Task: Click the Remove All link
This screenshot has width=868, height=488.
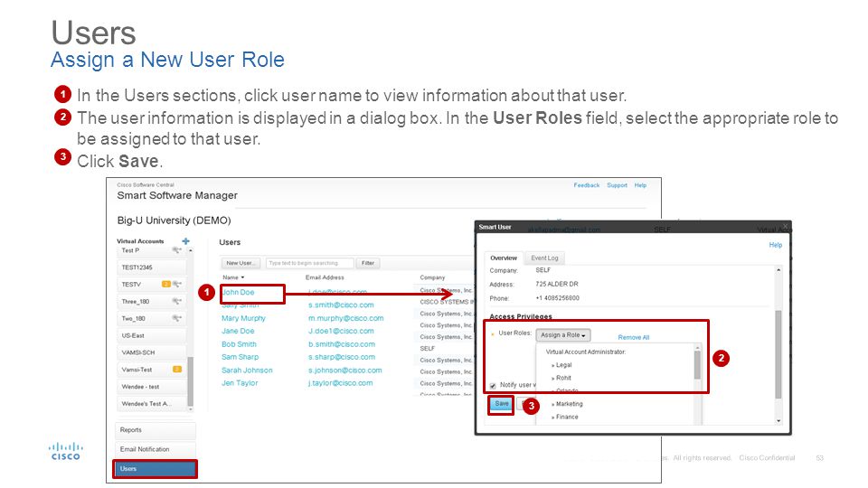Action: pyautogui.click(x=633, y=337)
